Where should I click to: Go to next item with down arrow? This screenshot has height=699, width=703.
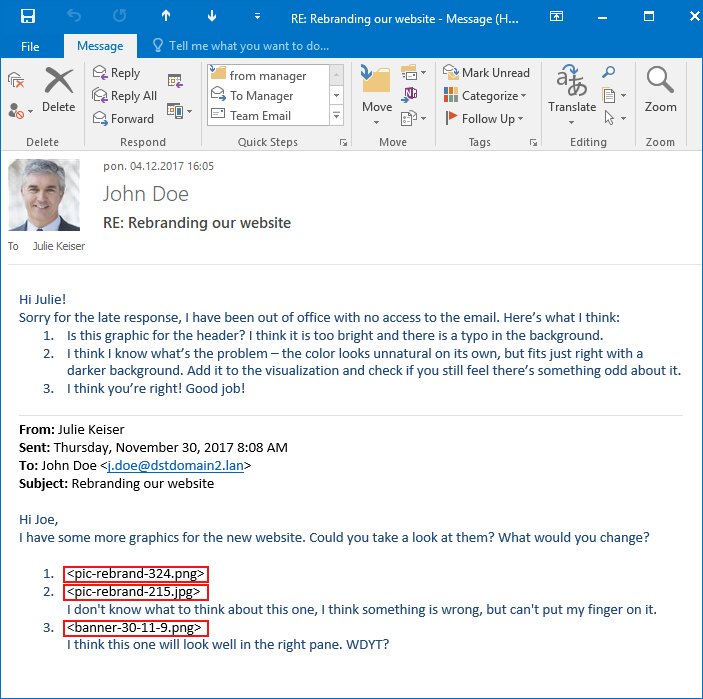click(212, 16)
